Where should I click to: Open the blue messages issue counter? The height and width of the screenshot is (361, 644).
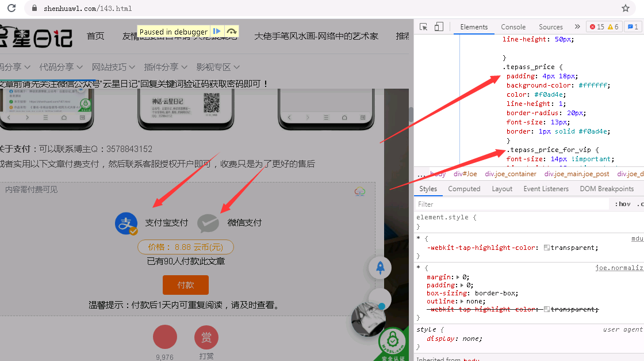632,27
